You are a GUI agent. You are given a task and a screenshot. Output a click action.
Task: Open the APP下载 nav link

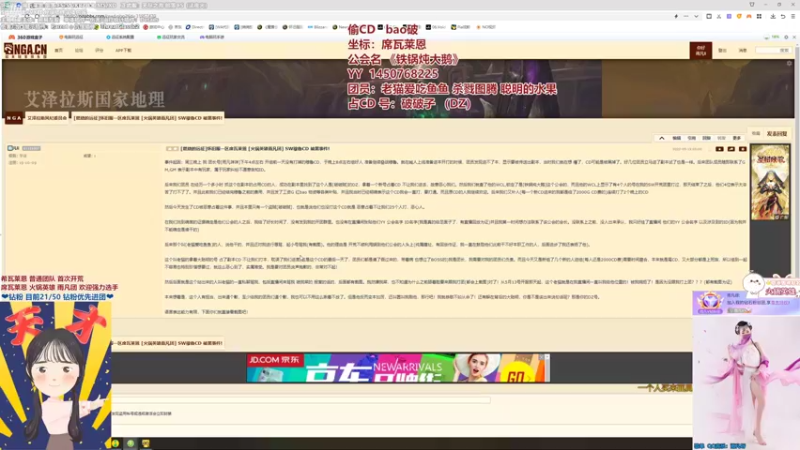pyautogui.click(x=123, y=51)
